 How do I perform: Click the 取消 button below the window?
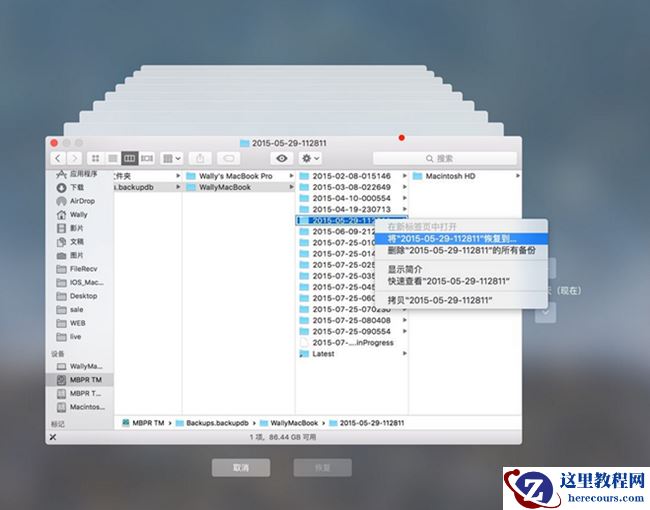point(241,468)
